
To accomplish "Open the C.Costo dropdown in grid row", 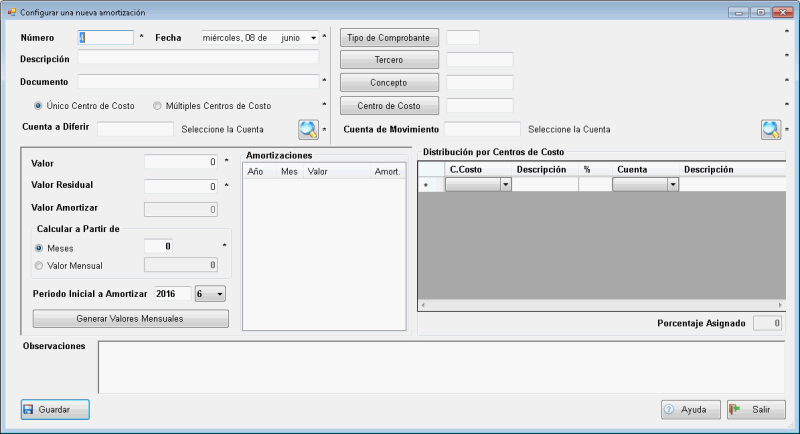I will click(505, 185).
